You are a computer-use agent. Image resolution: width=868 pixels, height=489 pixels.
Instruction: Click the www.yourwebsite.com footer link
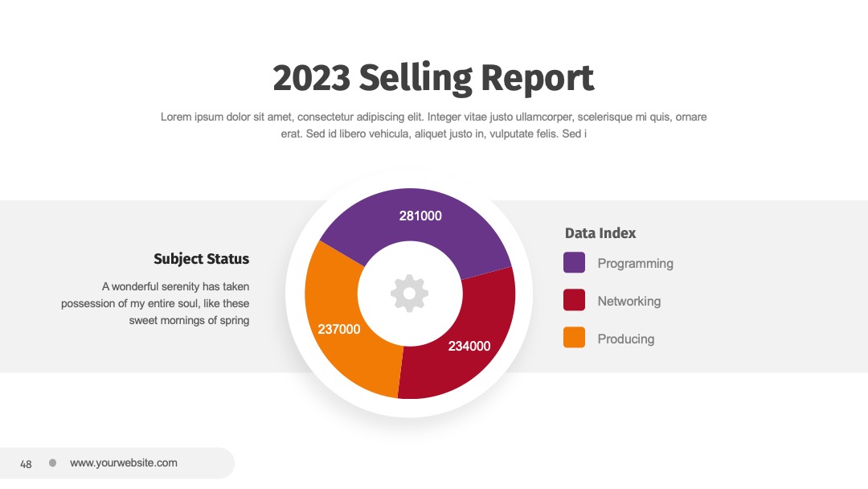(124, 463)
